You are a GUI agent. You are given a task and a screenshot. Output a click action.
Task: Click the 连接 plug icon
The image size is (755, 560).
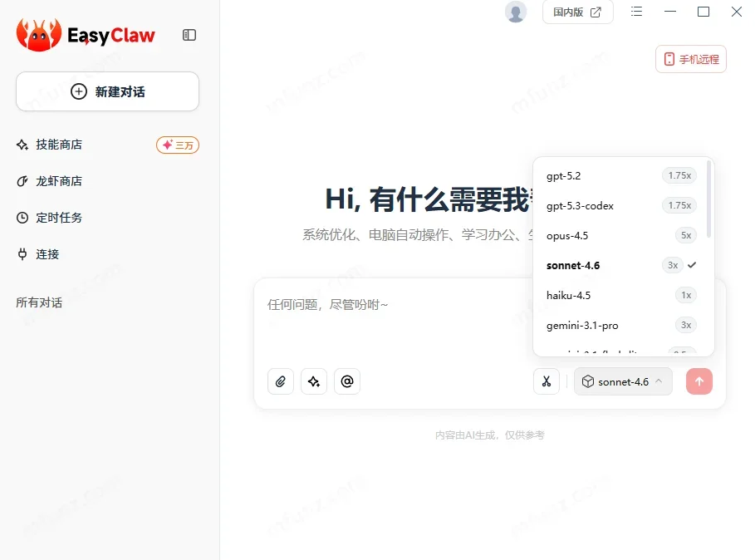[22, 254]
